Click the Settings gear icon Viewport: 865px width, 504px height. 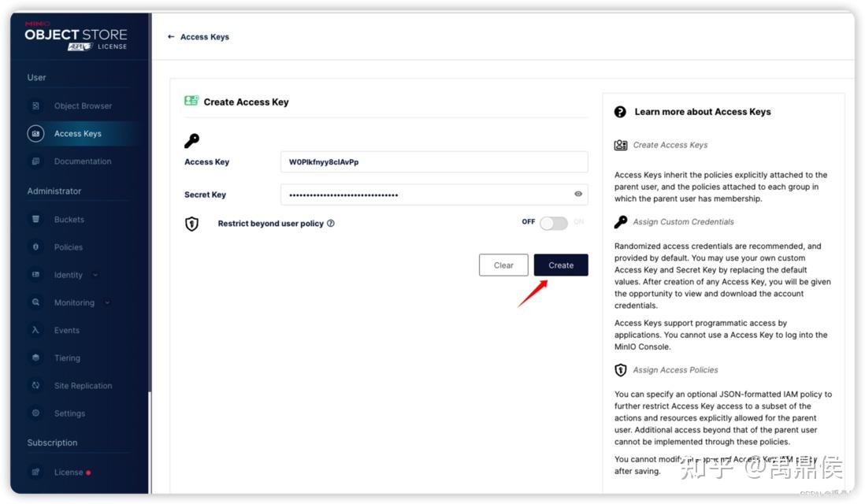coord(35,413)
